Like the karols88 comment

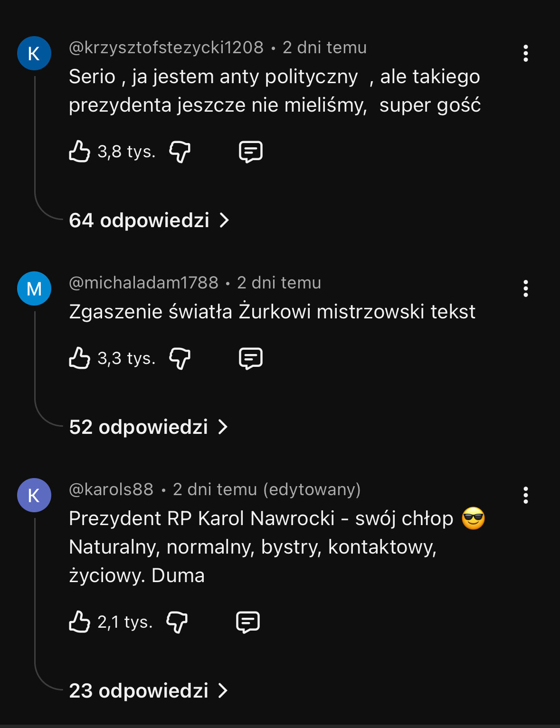(x=80, y=622)
